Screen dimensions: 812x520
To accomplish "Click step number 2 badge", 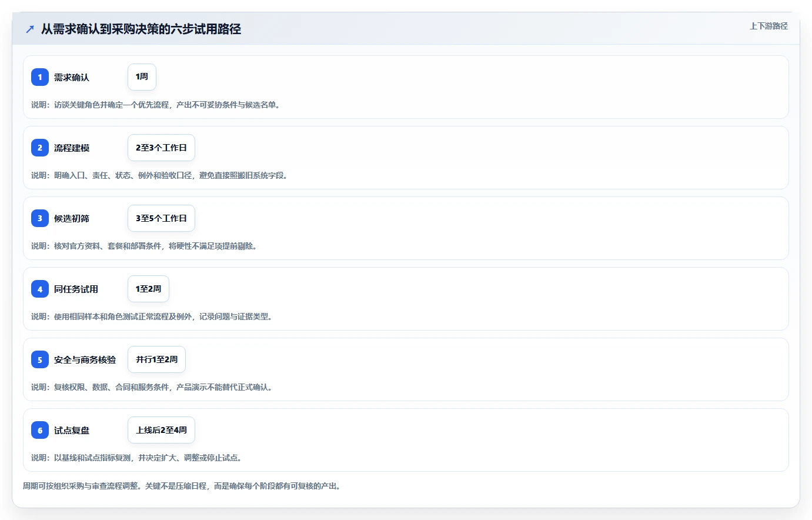I will [x=40, y=148].
